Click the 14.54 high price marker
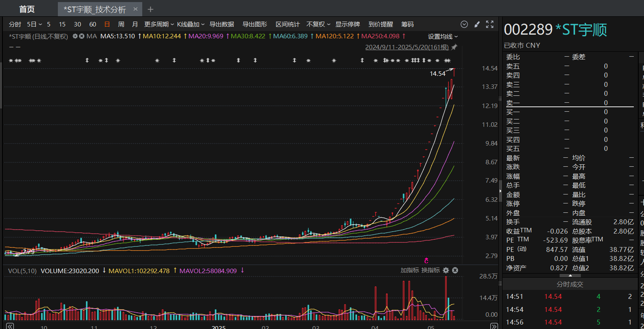Screen dimensions: 644x329 coord(438,74)
